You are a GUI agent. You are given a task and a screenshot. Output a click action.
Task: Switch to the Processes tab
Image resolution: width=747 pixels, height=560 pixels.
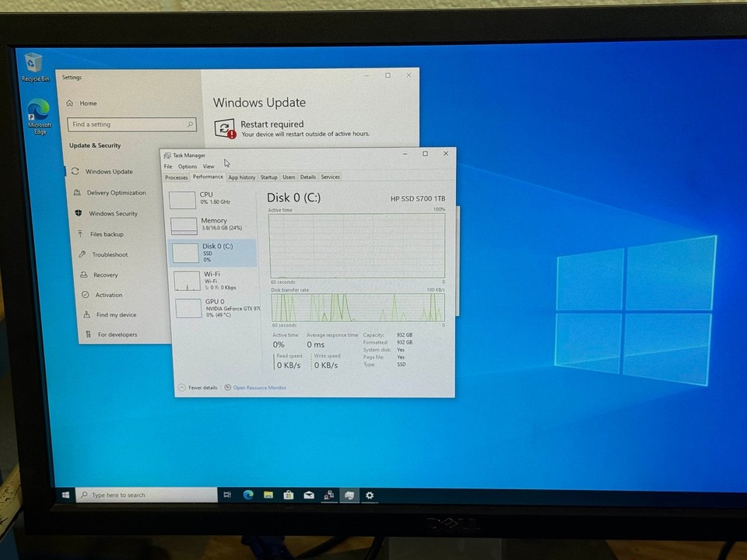pos(176,177)
